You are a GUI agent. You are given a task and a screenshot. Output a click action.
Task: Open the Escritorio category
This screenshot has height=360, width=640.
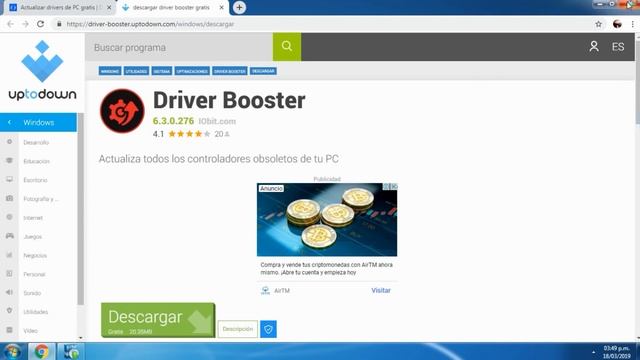[36, 180]
